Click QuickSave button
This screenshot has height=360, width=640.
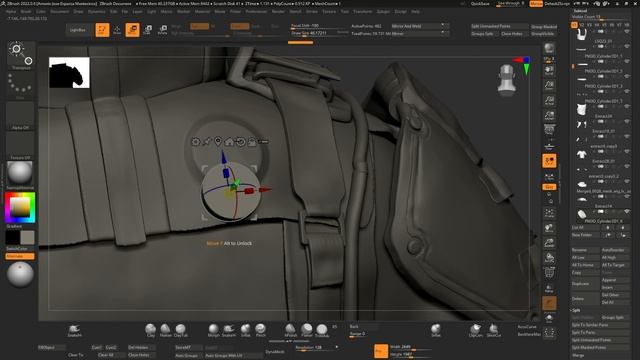(480, 4)
